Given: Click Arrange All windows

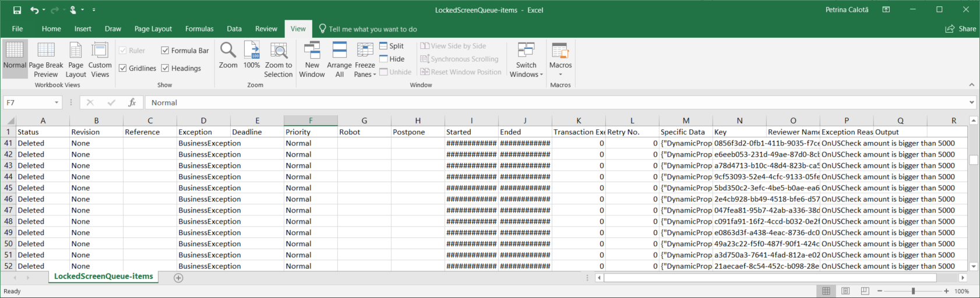Looking at the screenshot, I should 339,59.
